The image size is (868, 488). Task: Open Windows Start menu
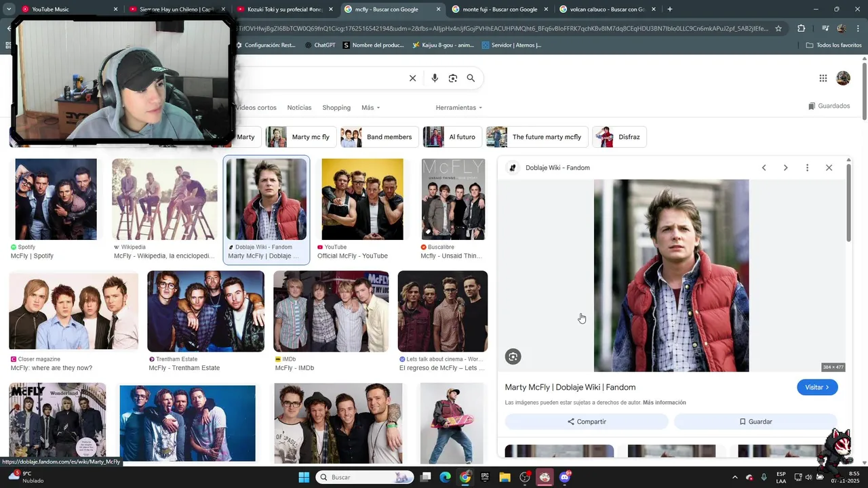coord(304,477)
